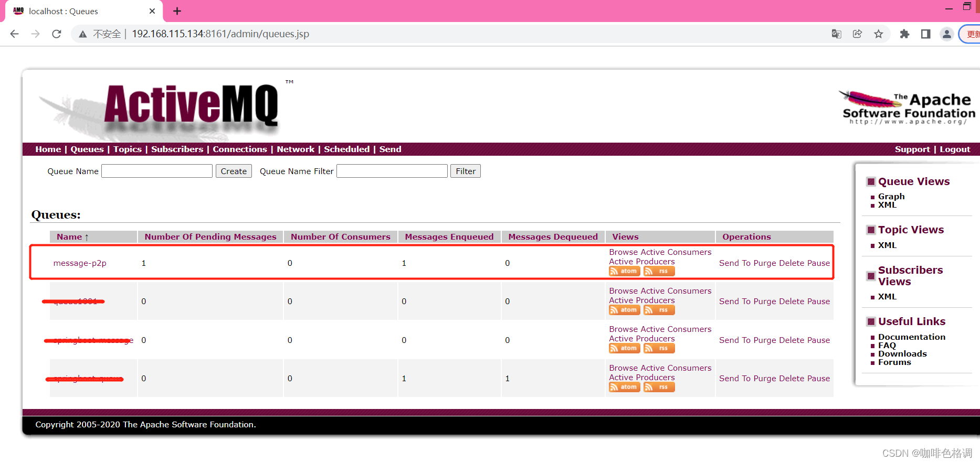Click Active Consumers for message-p2p
Image resolution: width=980 pixels, height=463 pixels.
pyautogui.click(x=676, y=252)
